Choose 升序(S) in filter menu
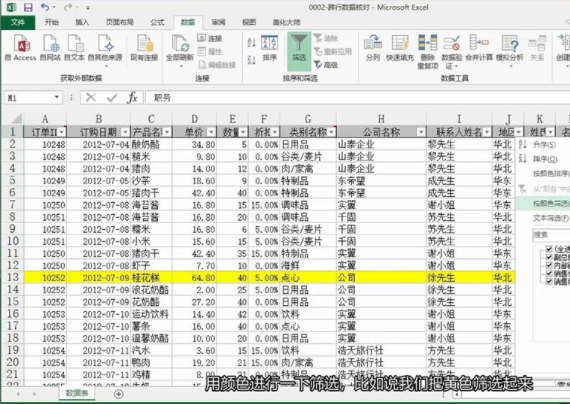570x404 pixels. (x=543, y=144)
